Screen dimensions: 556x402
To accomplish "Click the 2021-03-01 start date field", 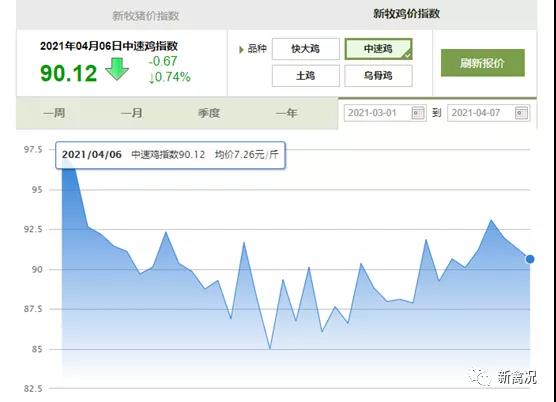I will click(385, 113).
